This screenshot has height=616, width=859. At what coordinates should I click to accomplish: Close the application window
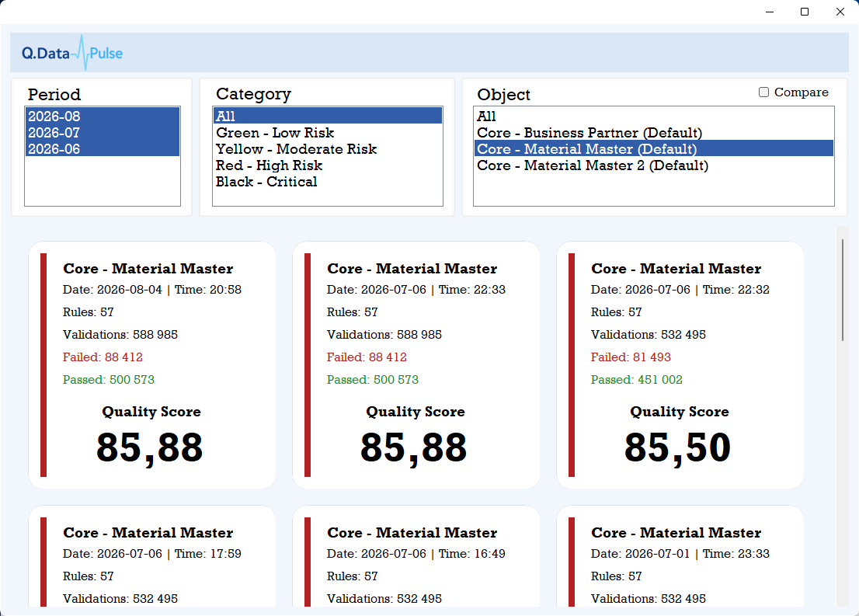(840, 12)
